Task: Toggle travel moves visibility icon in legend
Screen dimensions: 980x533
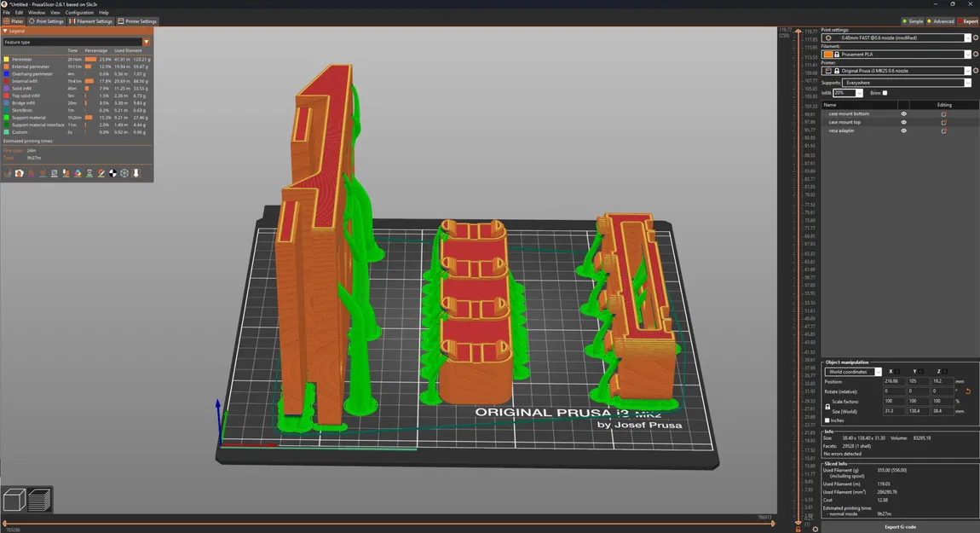Action: (x=8, y=173)
